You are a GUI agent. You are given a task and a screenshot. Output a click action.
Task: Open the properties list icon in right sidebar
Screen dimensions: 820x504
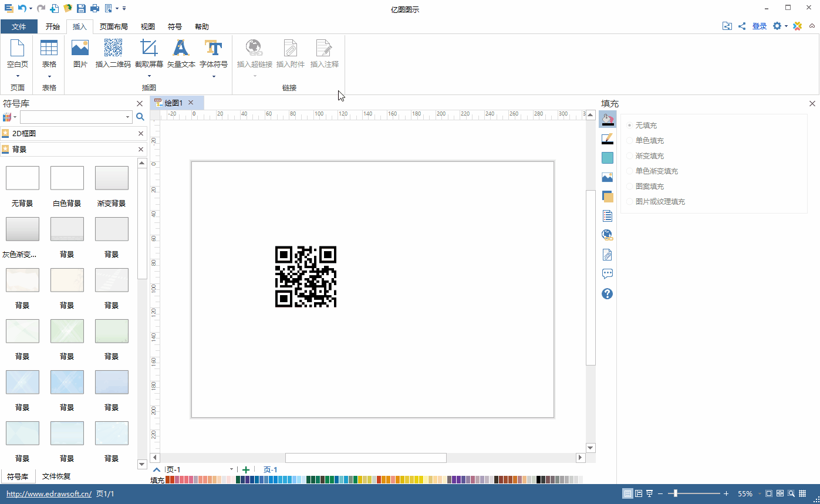point(608,216)
